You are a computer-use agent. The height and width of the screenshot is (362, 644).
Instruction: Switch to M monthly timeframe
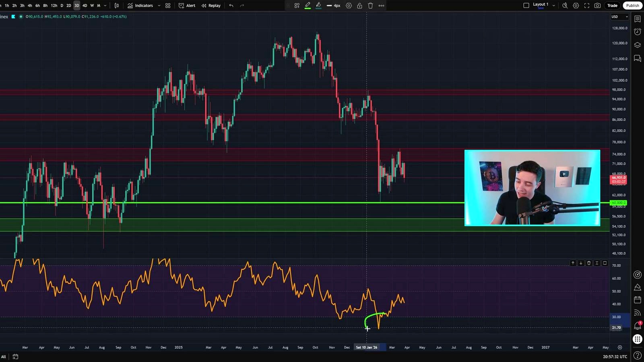(x=99, y=6)
